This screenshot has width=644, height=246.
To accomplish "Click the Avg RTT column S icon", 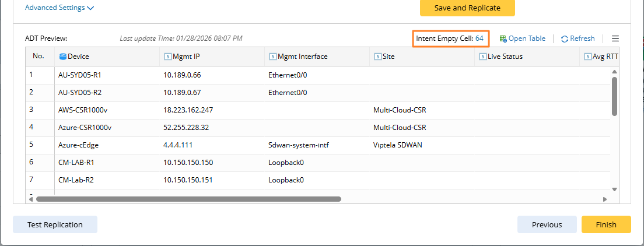I will click(x=587, y=57).
